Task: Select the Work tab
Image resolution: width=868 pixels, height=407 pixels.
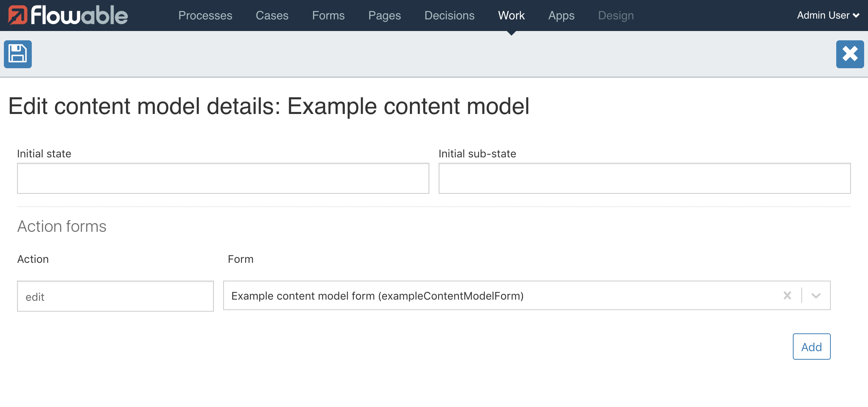Action: point(511,16)
